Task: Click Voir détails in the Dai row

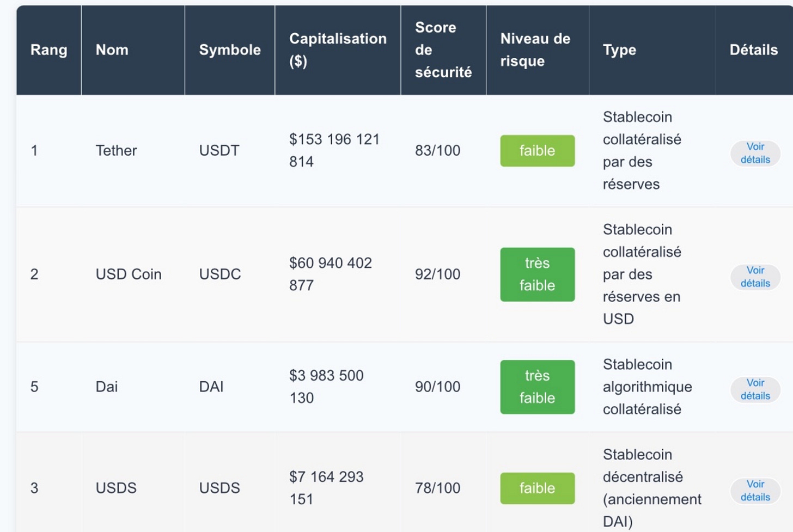Action: pos(755,389)
